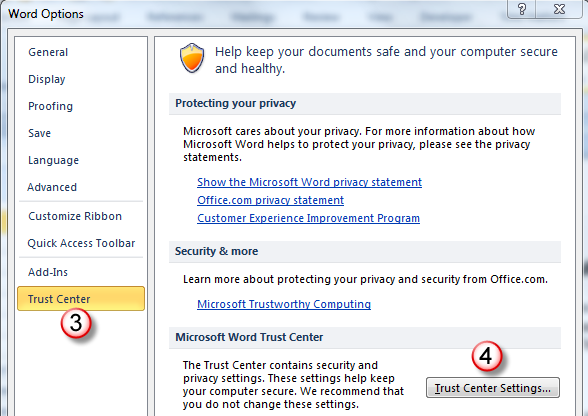The height and width of the screenshot is (416, 588).
Task: Open the Customer Experience Improvement Program link
Action: coord(308,218)
